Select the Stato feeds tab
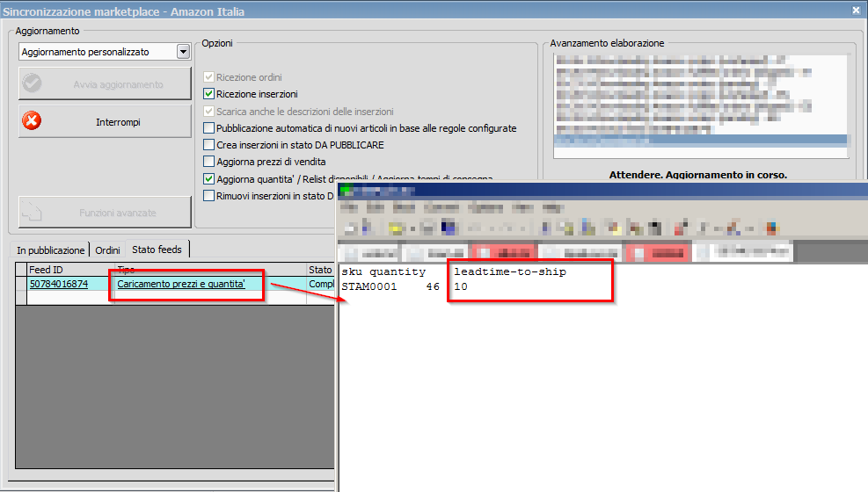868x492 pixels. coord(157,250)
